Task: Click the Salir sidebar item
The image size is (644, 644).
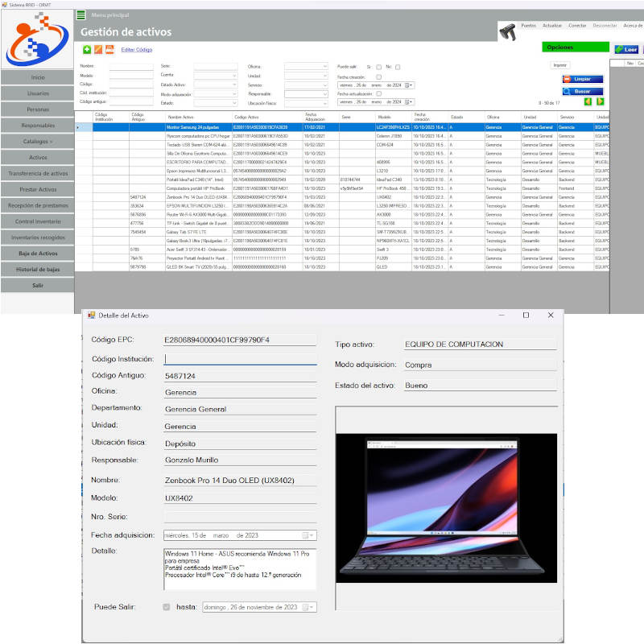Action: pos(38,286)
